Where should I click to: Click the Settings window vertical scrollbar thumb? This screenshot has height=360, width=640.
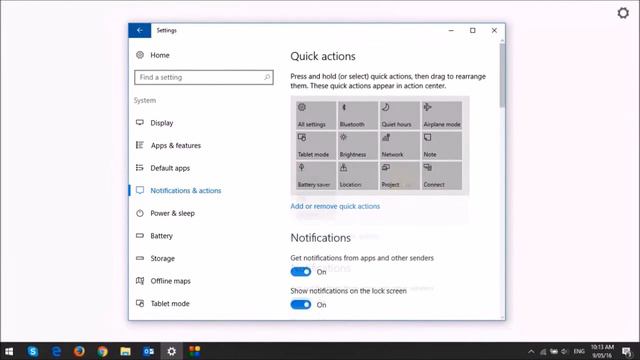tap(502, 76)
